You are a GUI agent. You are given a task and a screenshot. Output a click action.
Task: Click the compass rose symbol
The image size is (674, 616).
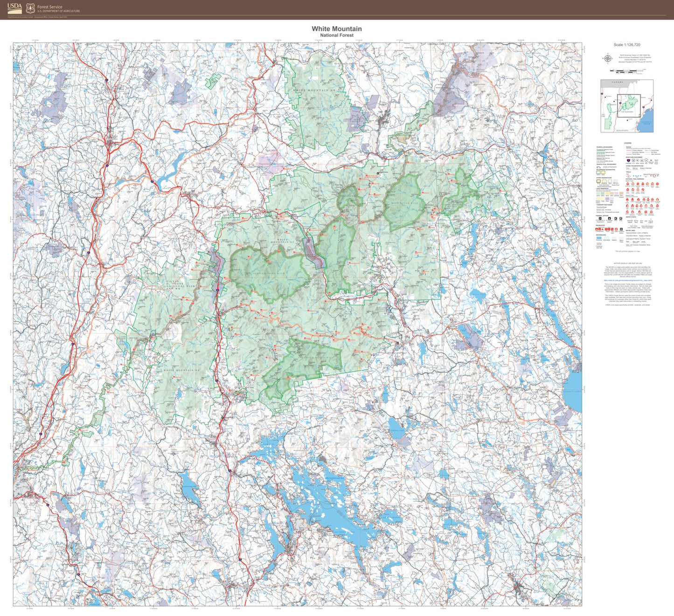608,58
